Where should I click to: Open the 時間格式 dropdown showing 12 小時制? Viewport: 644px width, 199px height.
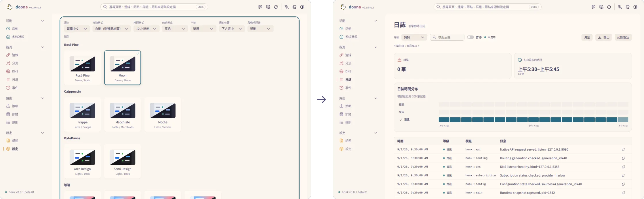pos(146,29)
